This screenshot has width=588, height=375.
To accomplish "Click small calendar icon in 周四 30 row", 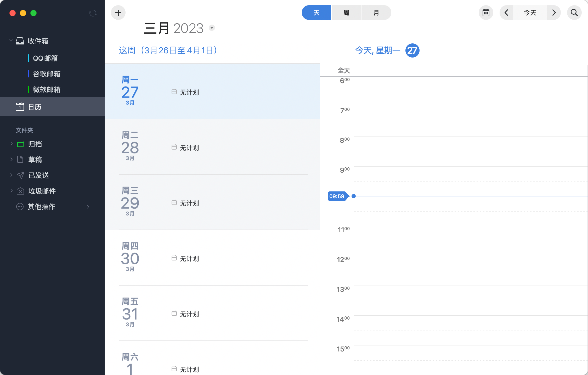I will tap(174, 258).
